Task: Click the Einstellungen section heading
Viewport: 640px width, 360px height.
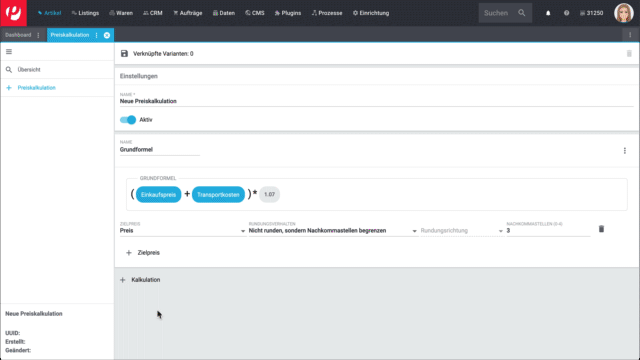Action: pos(139,76)
